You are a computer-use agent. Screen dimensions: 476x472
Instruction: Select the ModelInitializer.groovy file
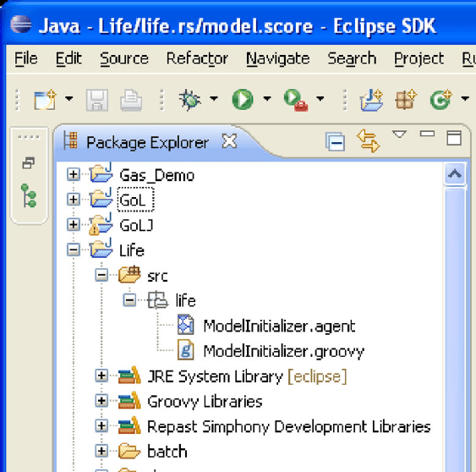(283, 351)
